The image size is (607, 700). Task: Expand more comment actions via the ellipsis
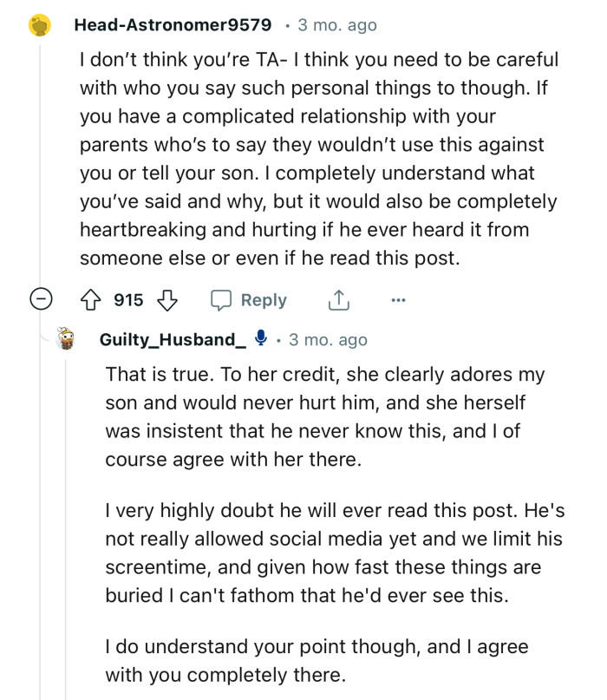point(399,299)
